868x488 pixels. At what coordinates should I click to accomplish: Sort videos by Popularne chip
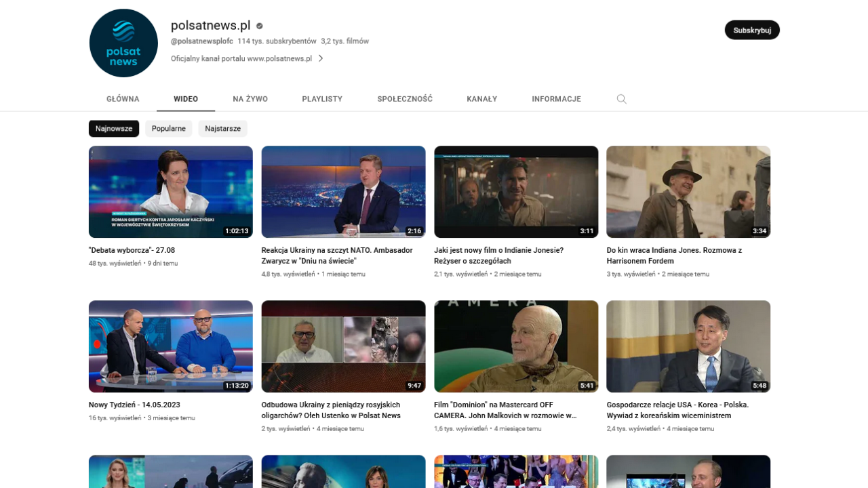pyautogui.click(x=169, y=129)
